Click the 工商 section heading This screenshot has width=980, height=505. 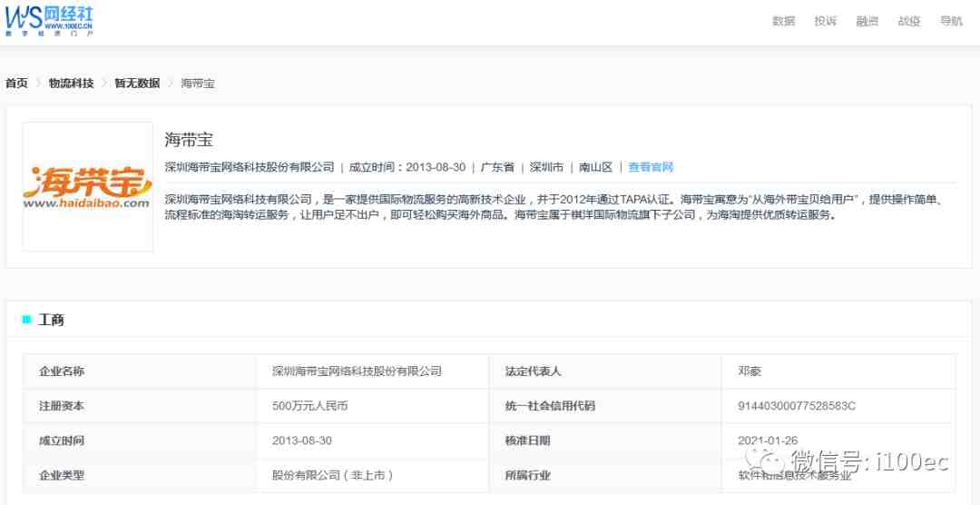[x=51, y=320]
